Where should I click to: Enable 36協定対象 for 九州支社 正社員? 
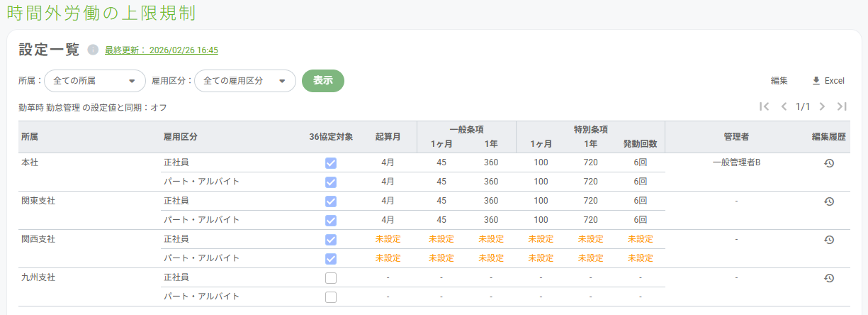pyautogui.click(x=331, y=278)
